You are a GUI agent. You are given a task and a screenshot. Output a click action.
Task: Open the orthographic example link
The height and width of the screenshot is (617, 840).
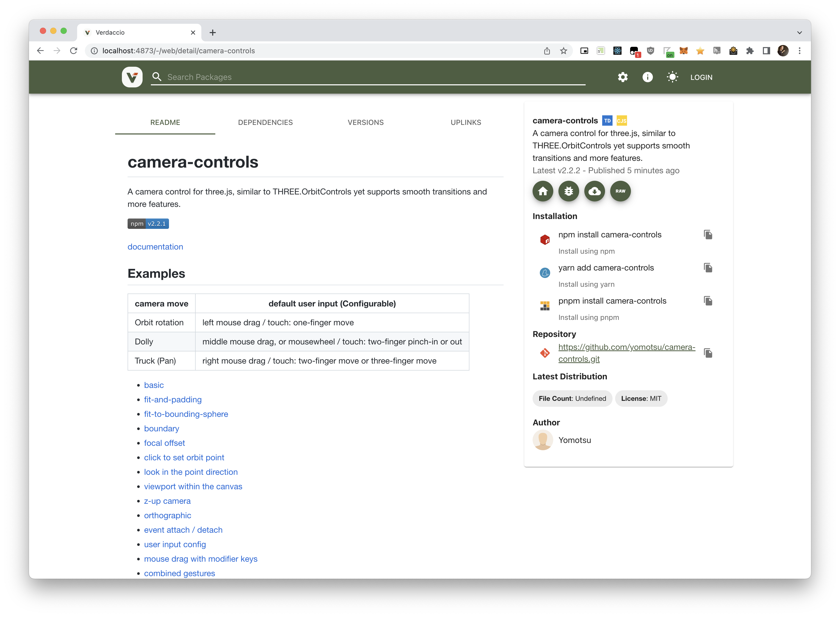tap(167, 515)
